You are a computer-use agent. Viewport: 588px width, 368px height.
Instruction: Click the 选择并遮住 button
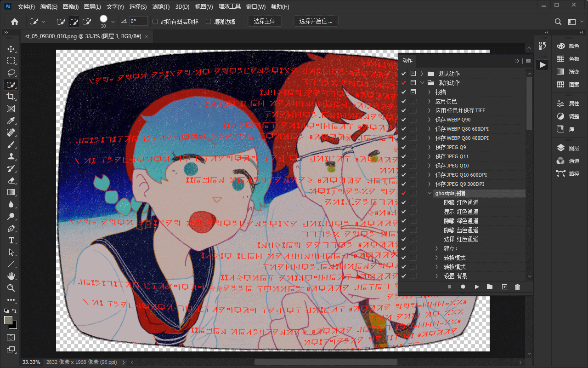(316, 22)
